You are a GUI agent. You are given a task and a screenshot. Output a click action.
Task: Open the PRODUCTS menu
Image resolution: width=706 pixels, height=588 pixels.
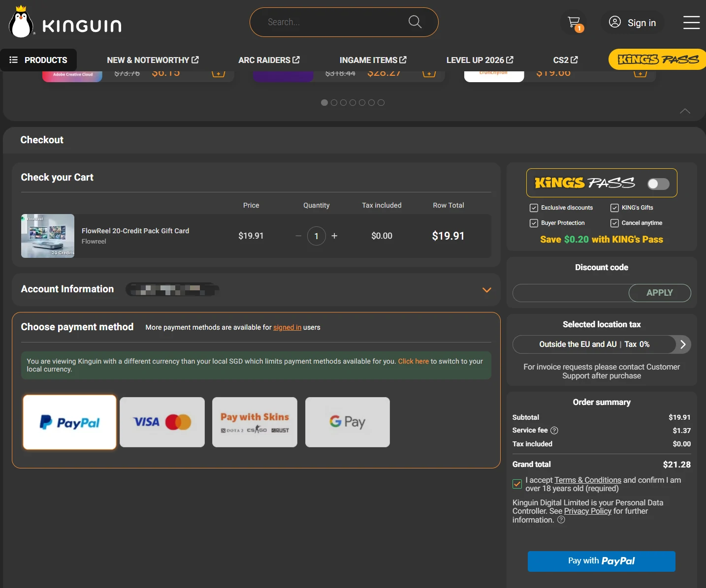tap(38, 60)
